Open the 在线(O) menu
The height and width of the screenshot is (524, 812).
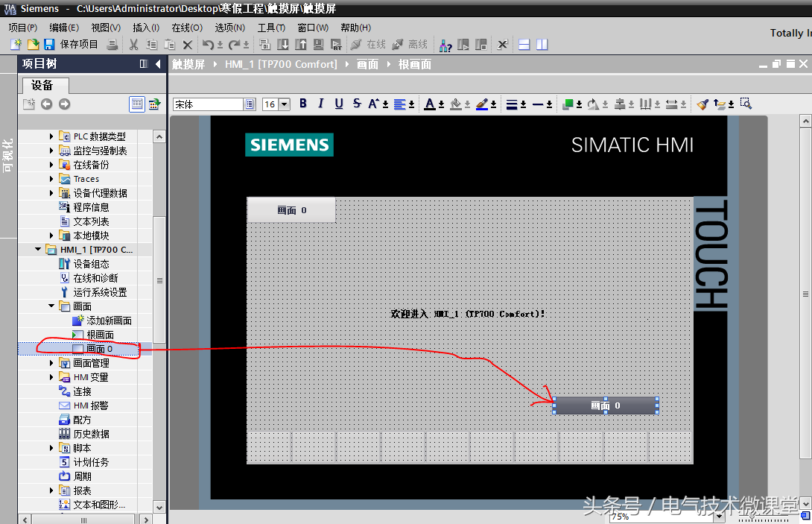187,28
